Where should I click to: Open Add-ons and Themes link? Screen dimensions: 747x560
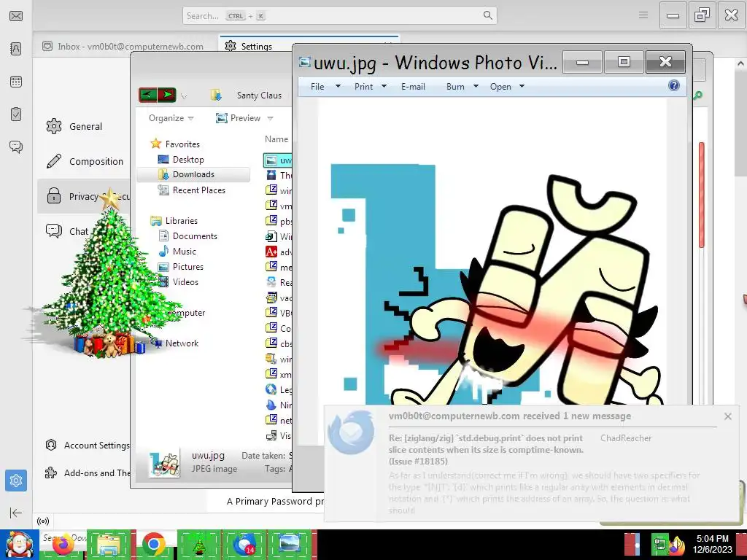(88, 472)
